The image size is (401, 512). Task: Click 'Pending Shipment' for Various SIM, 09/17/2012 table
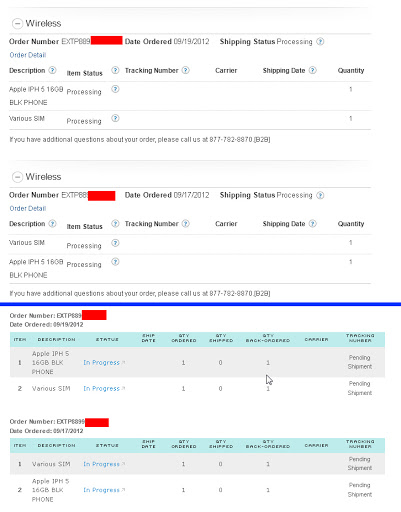coord(360,464)
